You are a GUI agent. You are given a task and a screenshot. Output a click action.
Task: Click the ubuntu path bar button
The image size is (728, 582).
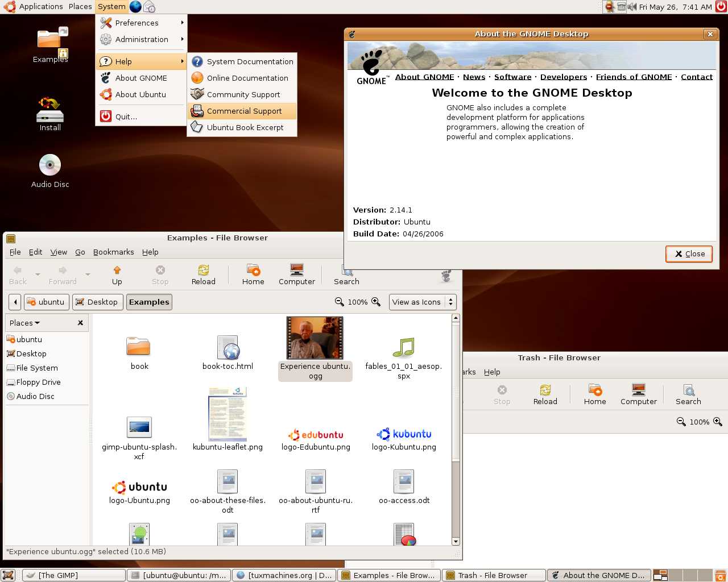point(47,302)
